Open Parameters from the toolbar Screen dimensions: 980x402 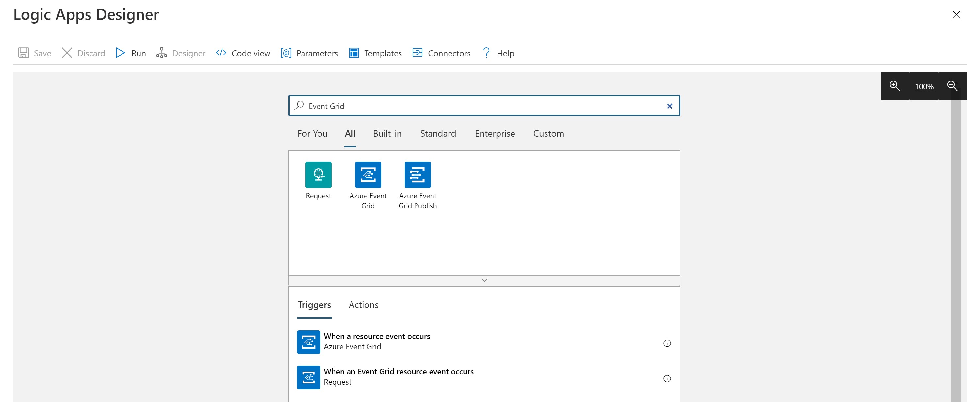(x=309, y=53)
